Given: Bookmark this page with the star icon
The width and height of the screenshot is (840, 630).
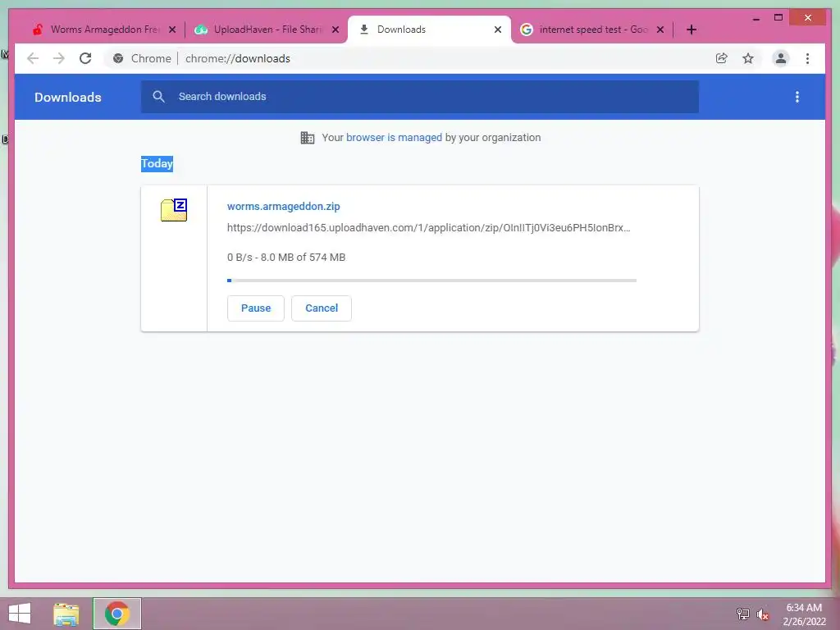Looking at the screenshot, I should tap(748, 58).
